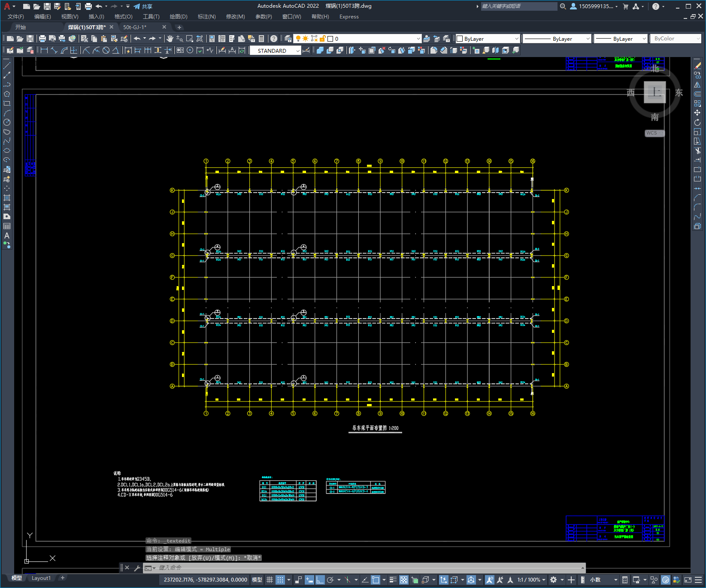Open the ByLayer linetype dropdown
Viewport: 706px width, 588px height.
coord(558,39)
